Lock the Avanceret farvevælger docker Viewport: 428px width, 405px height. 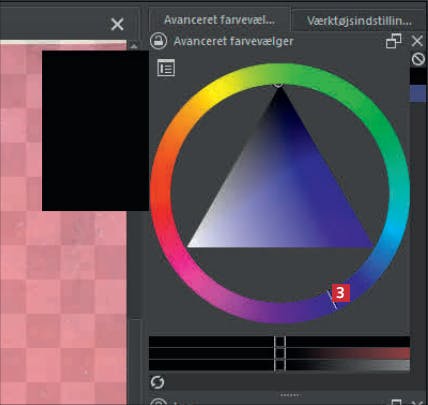pyautogui.click(x=158, y=41)
